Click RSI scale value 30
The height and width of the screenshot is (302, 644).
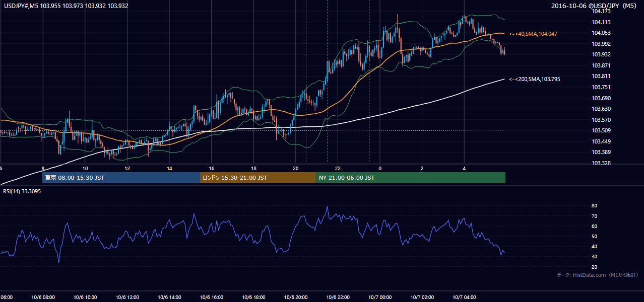pyautogui.click(x=594, y=257)
